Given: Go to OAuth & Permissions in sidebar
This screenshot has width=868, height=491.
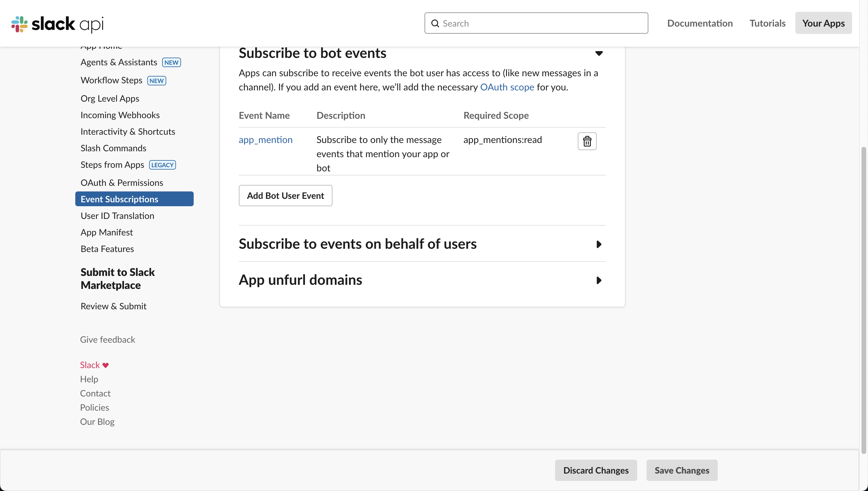Looking at the screenshot, I should [x=122, y=183].
